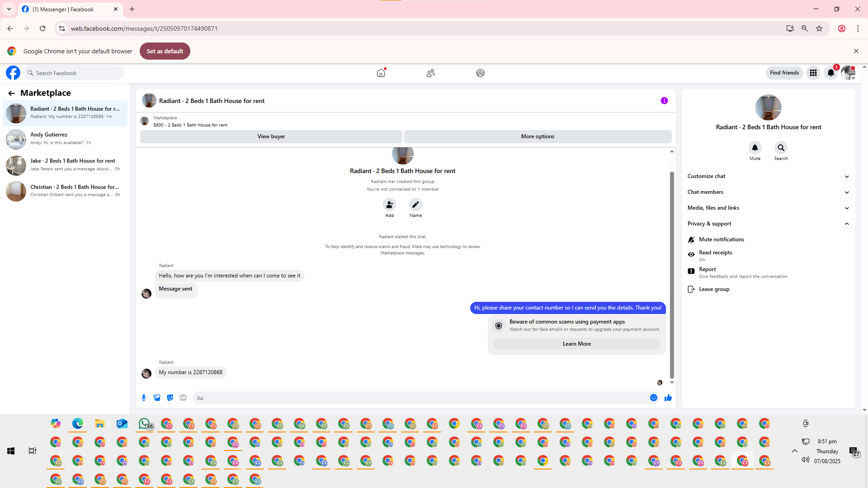Click the More options button
Image resolution: width=868 pixels, height=488 pixels.
pyautogui.click(x=538, y=136)
